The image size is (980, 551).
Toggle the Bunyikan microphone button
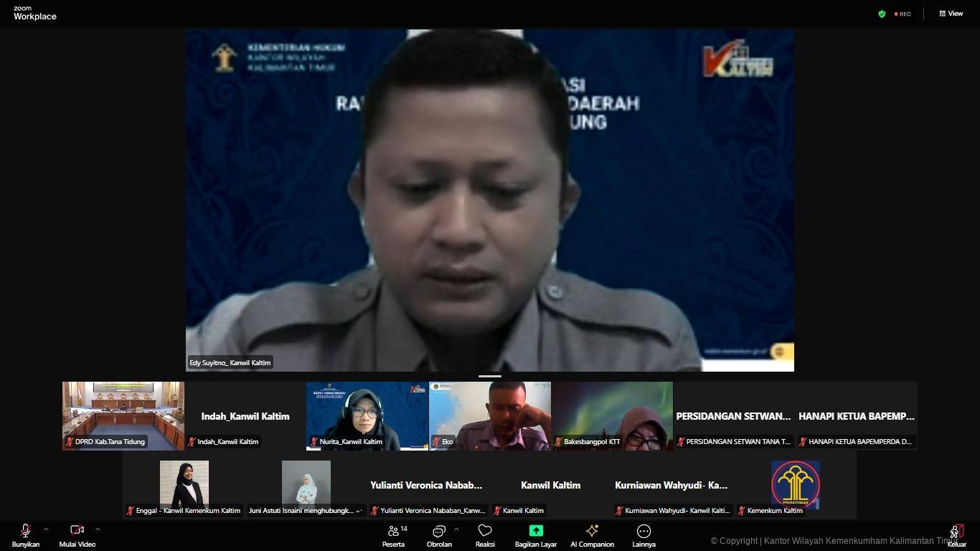pos(25,531)
